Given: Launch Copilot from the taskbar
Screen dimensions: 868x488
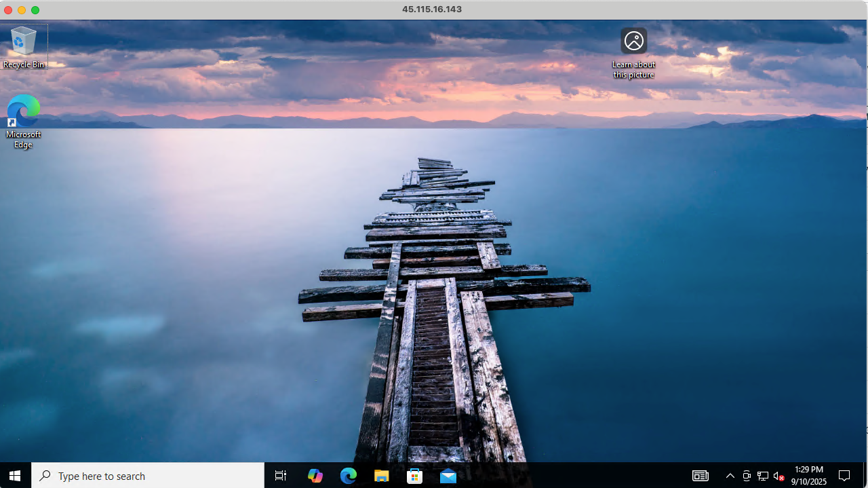Looking at the screenshot, I should [315, 476].
